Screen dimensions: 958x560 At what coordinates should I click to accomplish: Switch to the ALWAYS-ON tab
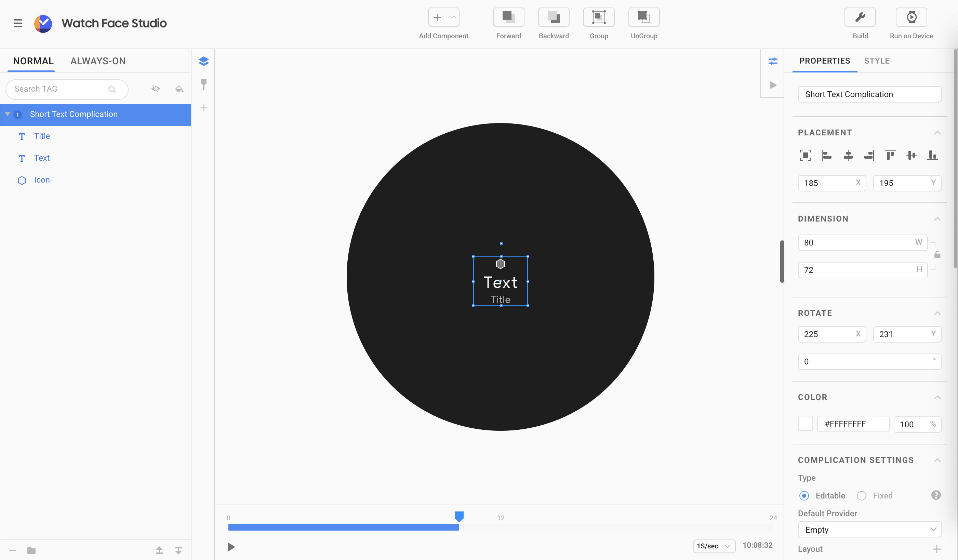(98, 61)
